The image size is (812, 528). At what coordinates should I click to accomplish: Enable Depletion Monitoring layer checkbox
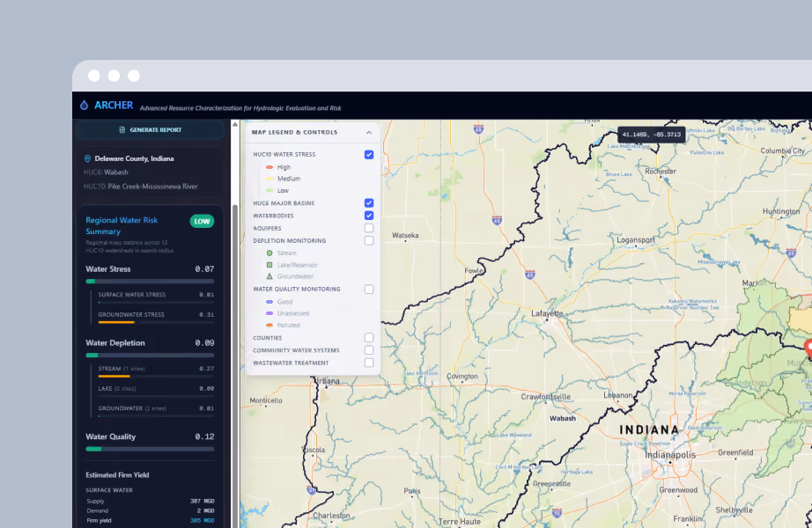[369, 241]
